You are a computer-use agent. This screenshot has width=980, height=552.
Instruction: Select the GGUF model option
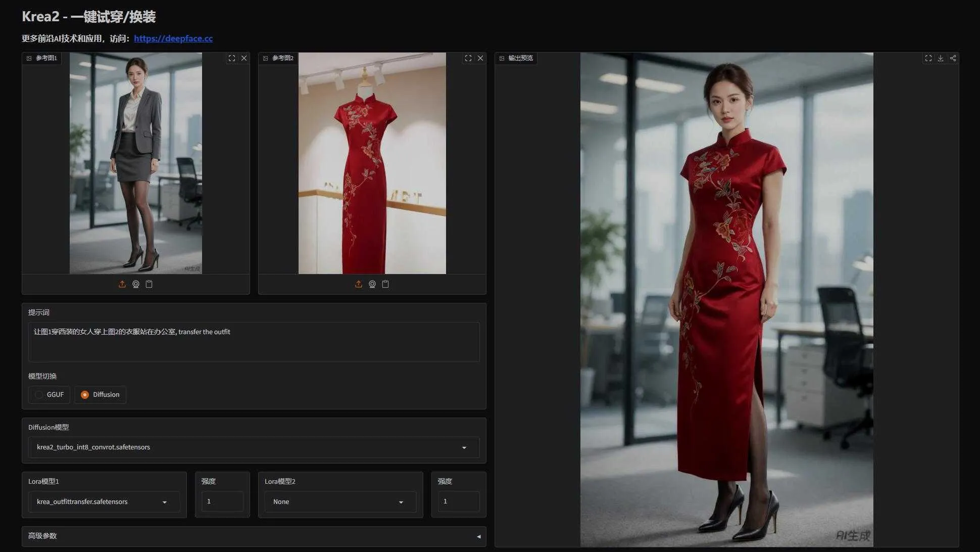pyautogui.click(x=49, y=395)
